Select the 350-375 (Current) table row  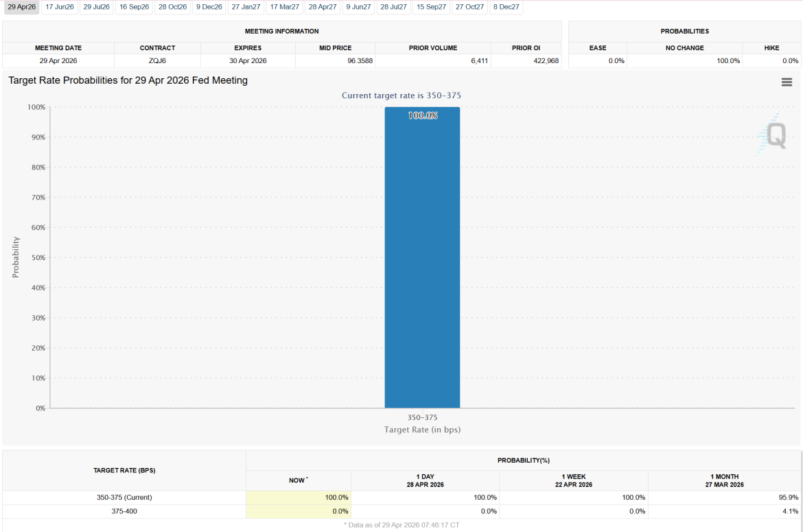[124, 497]
